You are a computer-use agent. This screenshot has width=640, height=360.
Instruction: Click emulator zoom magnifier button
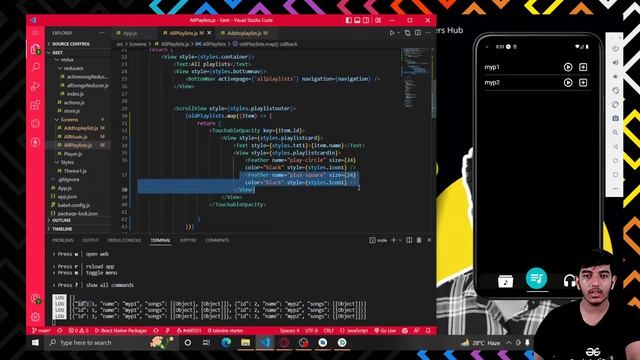click(615, 132)
